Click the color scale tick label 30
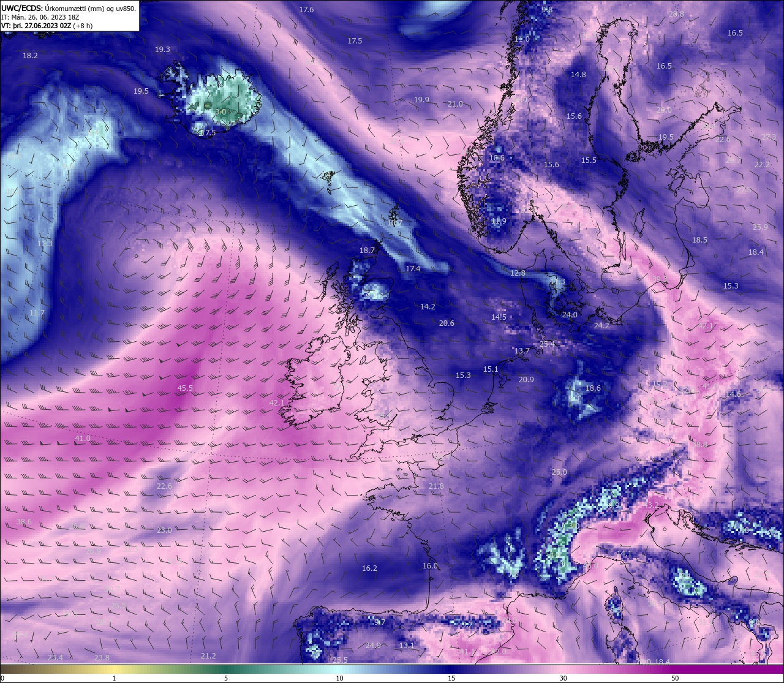Viewport: 784px width, 683px height. tap(563, 679)
